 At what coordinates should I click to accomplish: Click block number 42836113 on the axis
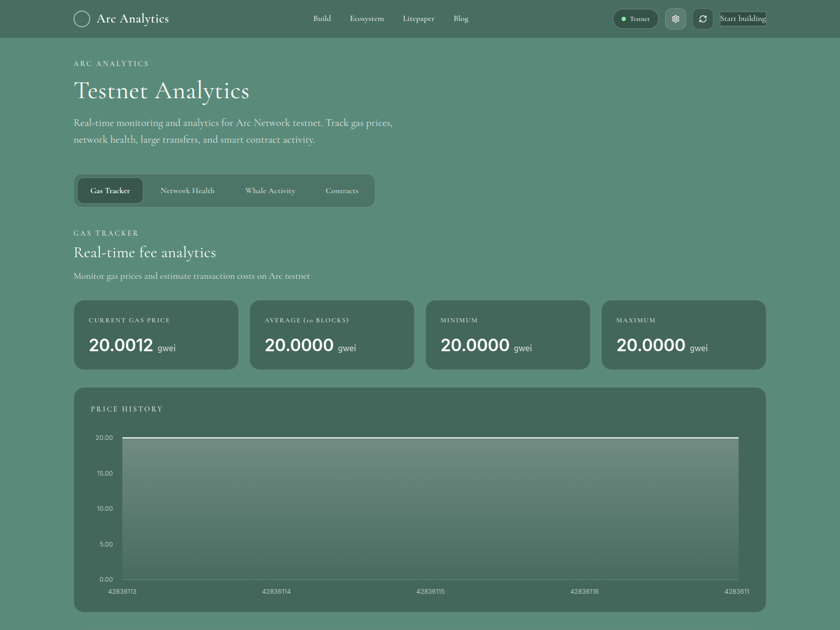122,592
